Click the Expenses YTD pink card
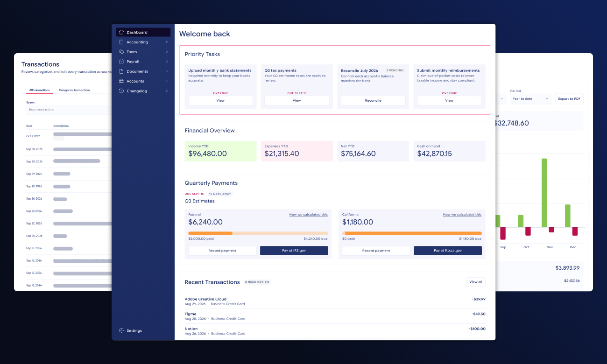The width and height of the screenshot is (607, 364). 297,151
